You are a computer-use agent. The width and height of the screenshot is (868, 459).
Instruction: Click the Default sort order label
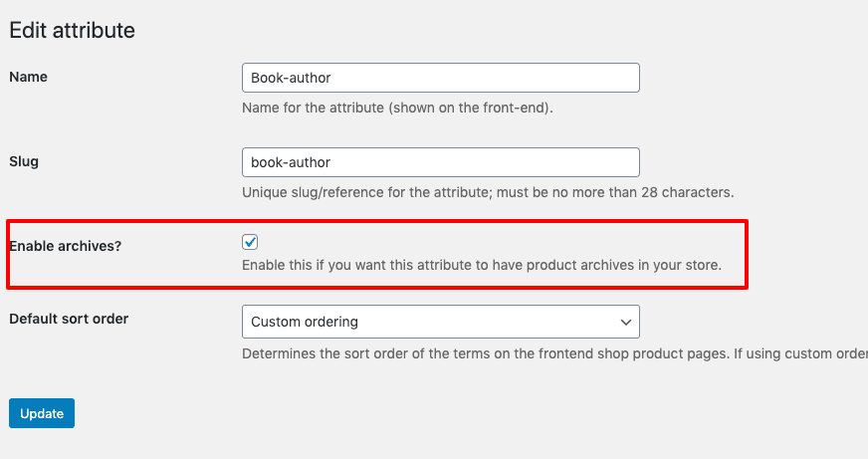pyautogui.click(x=69, y=319)
